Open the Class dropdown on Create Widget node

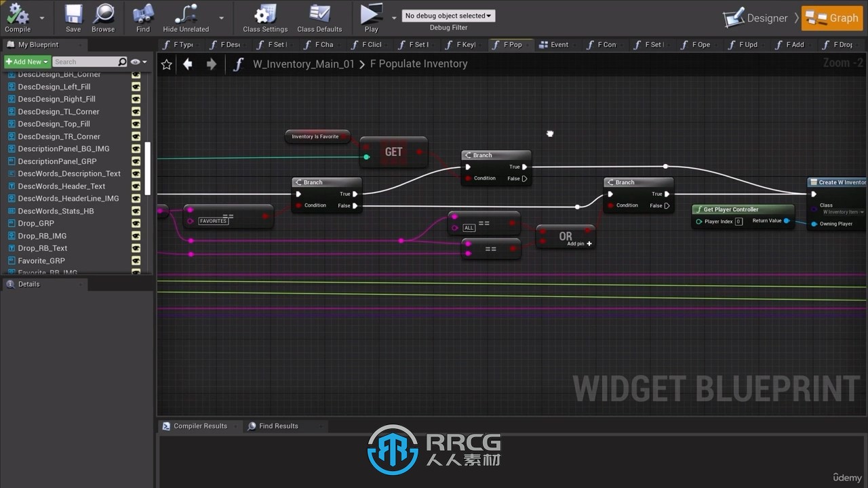[843, 212]
